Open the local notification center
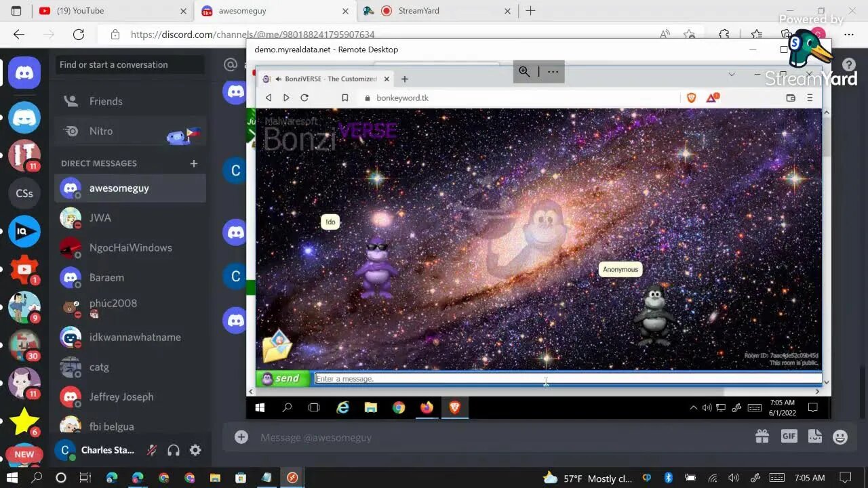 tap(845, 478)
